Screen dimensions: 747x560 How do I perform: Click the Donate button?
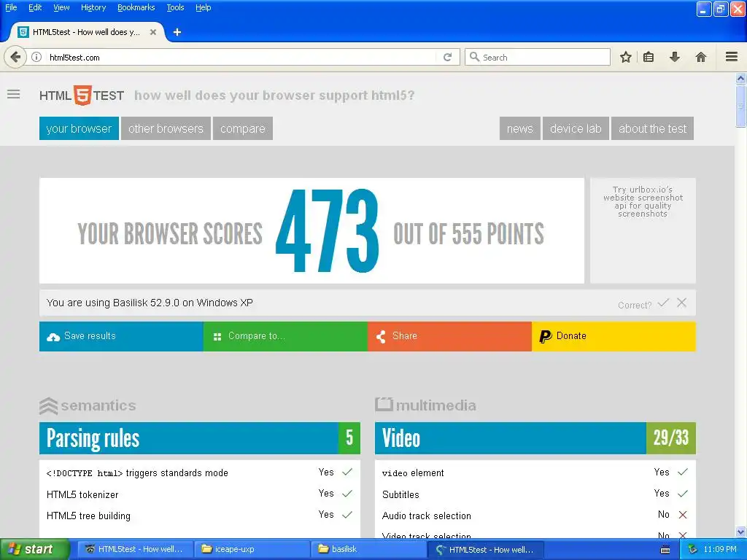[614, 337]
